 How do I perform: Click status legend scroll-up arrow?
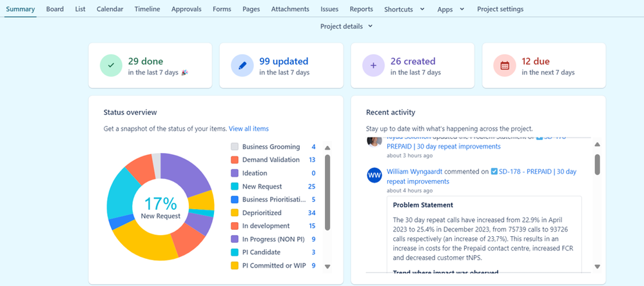click(x=327, y=148)
